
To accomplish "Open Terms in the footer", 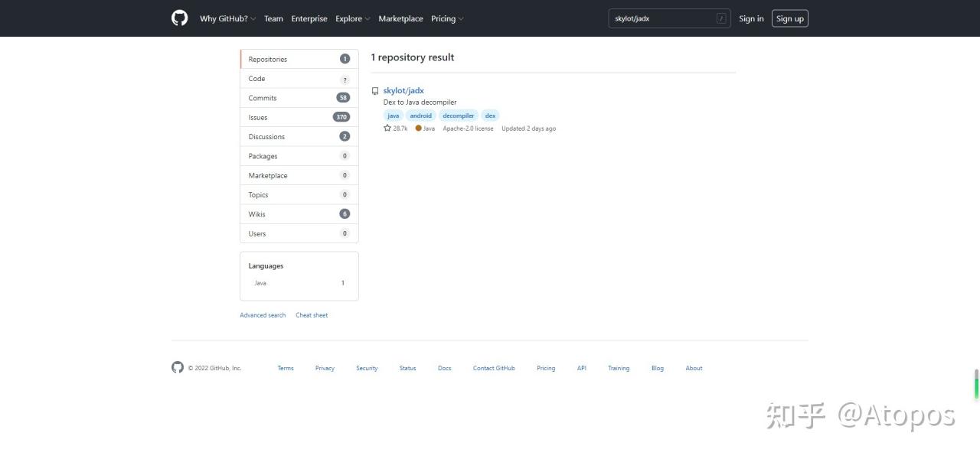I will [x=286, y=368].
